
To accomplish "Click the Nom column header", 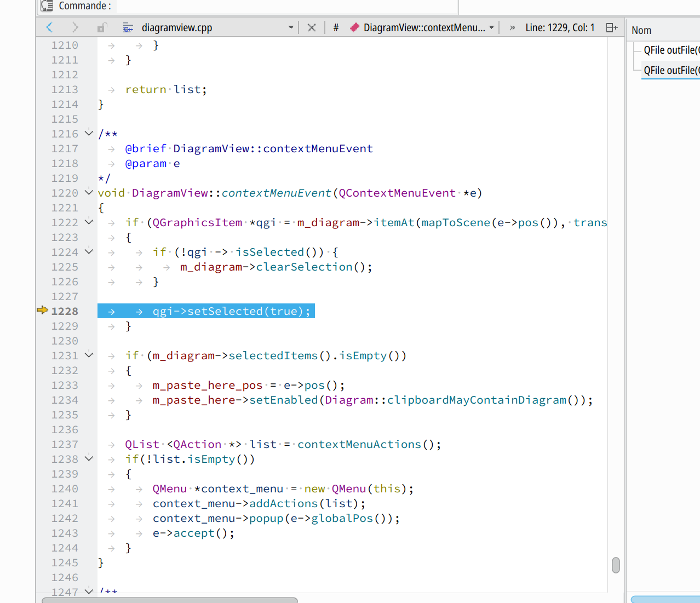I will tap(641, 30).
